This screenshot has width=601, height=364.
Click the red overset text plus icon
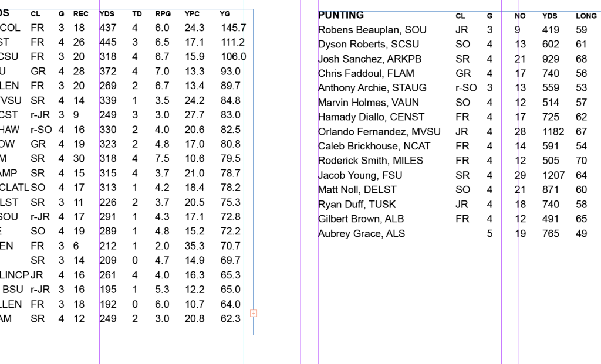pyautogui.click(x=254, y=313)
